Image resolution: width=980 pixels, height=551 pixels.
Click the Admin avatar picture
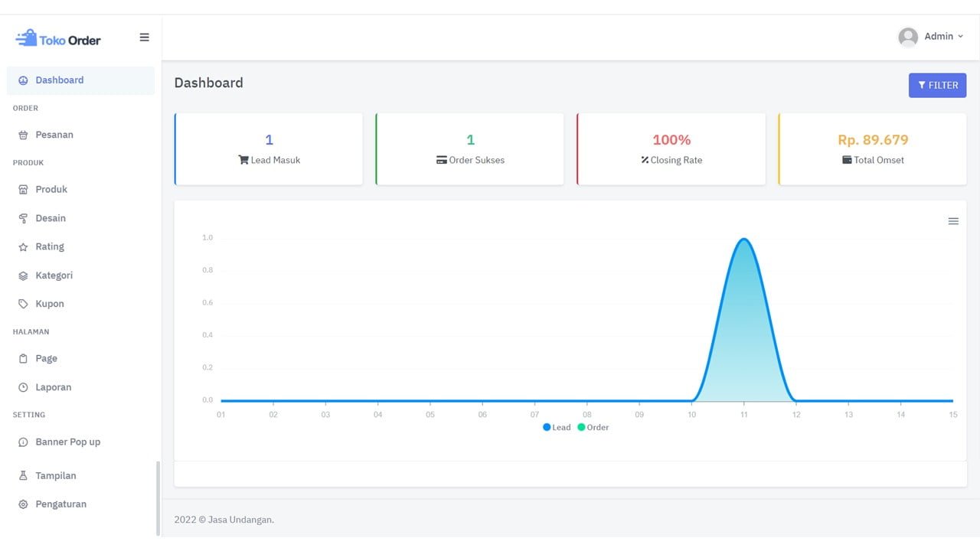pos(908,37)
